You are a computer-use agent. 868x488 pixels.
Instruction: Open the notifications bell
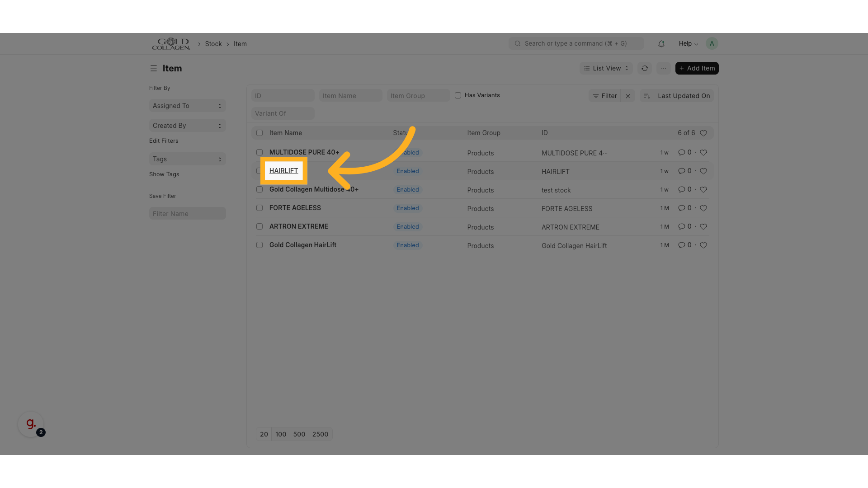coord(661,44)
